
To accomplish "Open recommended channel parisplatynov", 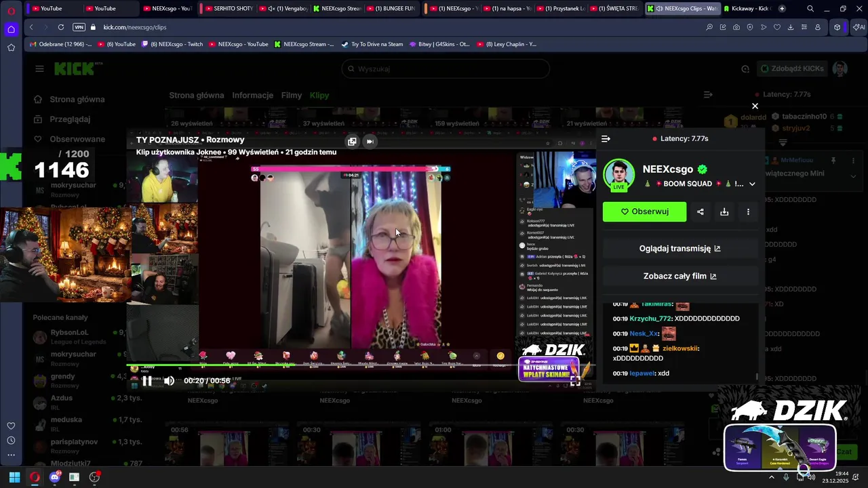I will [x=78, y=445].
